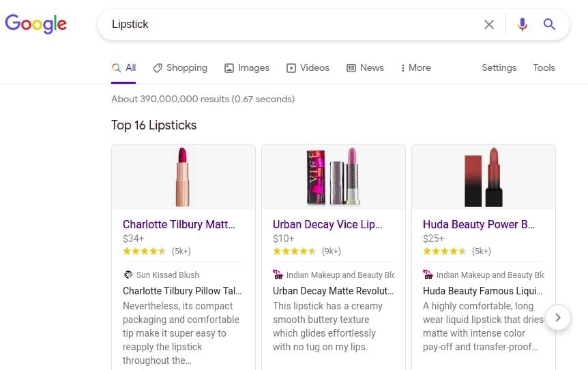Open Urban Decay Vice lipstick thumbnail

333,176
